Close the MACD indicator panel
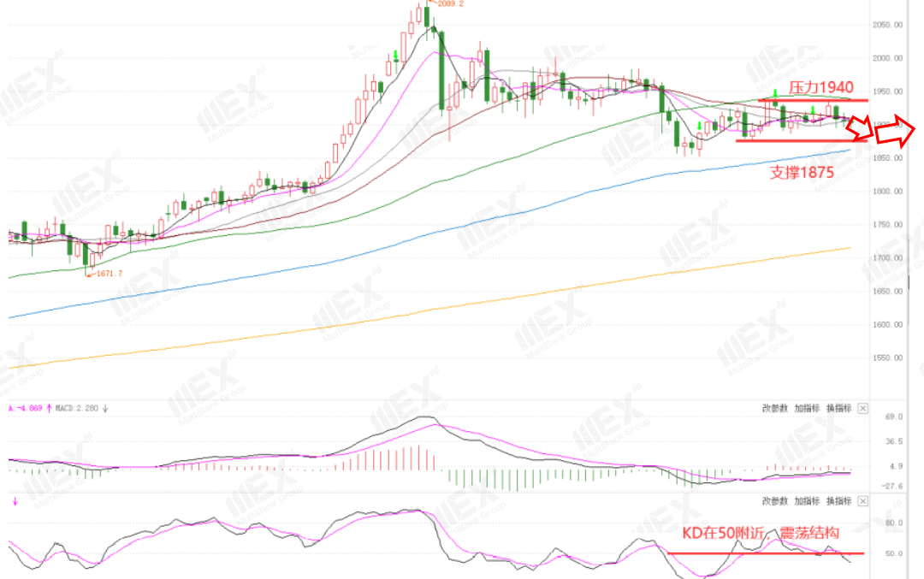 coord(862,408)
